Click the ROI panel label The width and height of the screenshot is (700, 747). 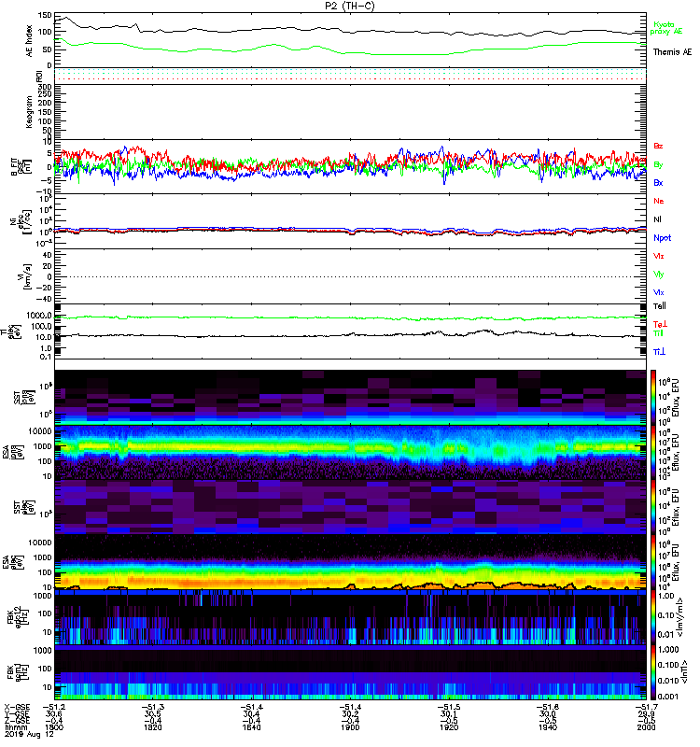39,75
